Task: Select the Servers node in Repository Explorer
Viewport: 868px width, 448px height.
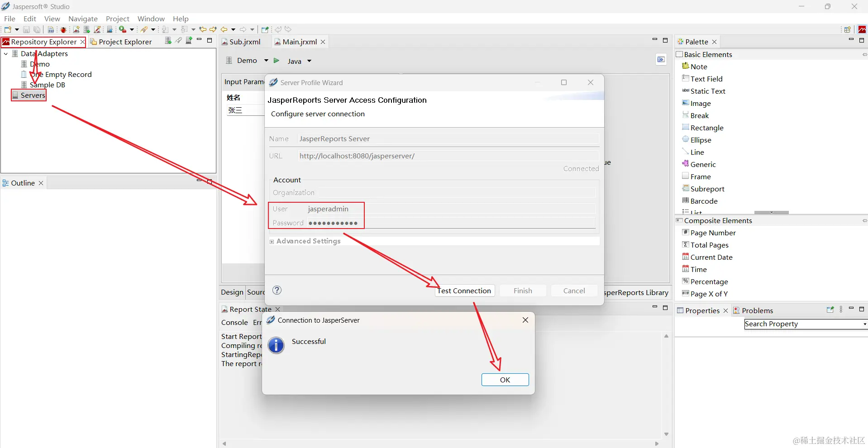Action: 29,95
